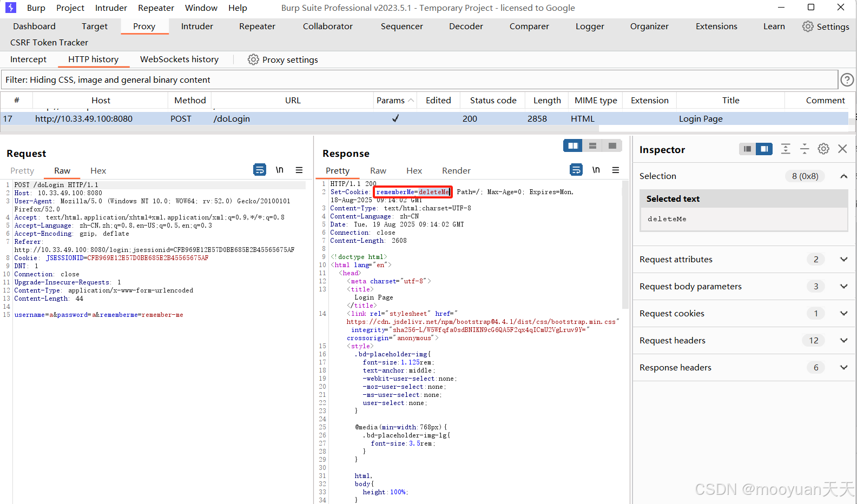Screen dimensions: 857x504
Task: Switch to the Comparer tab
Action: pyautogui.click(x=529, y=26)
